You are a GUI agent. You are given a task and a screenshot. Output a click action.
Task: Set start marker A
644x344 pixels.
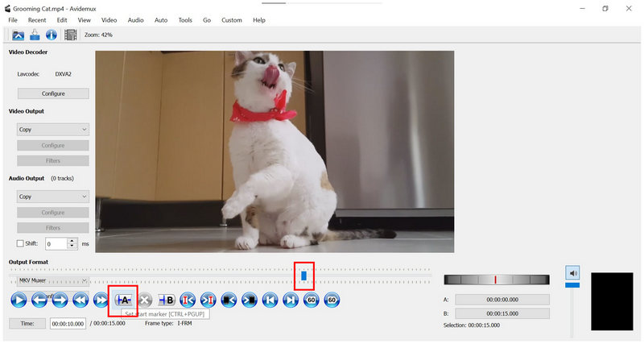tap(123, 300)
